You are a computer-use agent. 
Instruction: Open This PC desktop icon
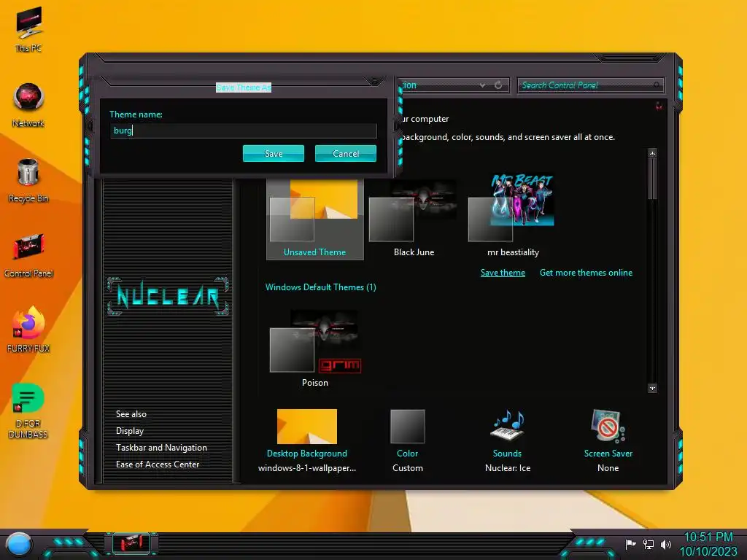[28, 29]
